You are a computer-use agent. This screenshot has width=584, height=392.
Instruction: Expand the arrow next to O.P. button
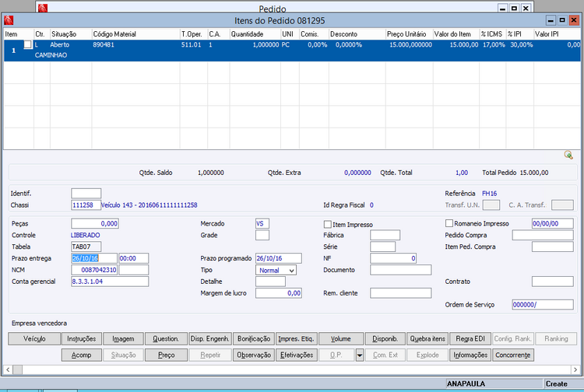360,355
